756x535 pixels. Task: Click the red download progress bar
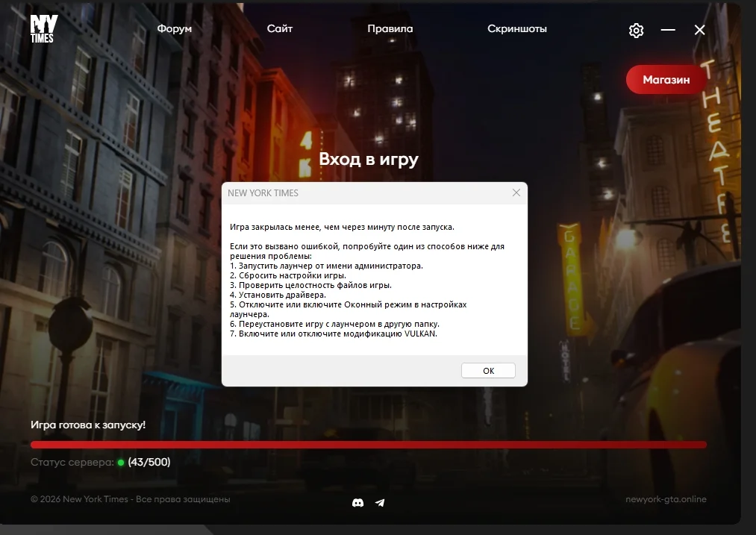point(368,445)
